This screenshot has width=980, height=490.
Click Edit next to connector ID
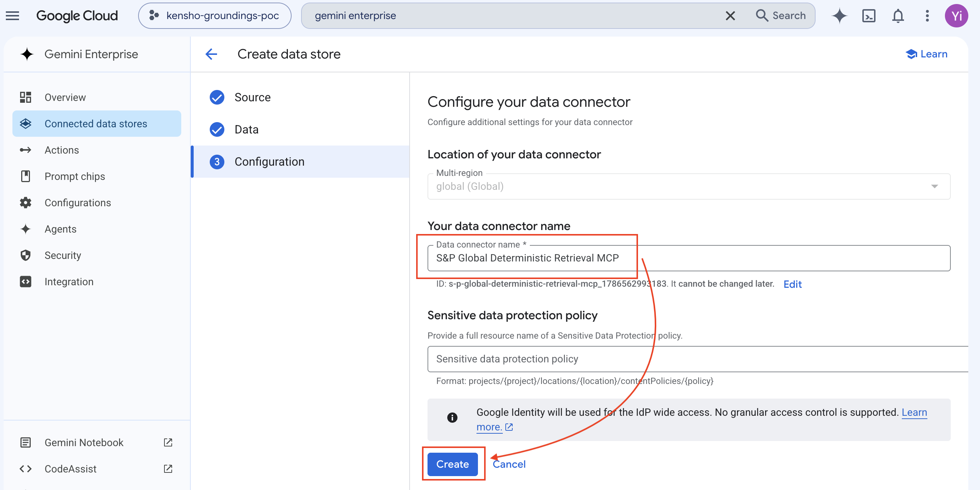pos(793,284)
